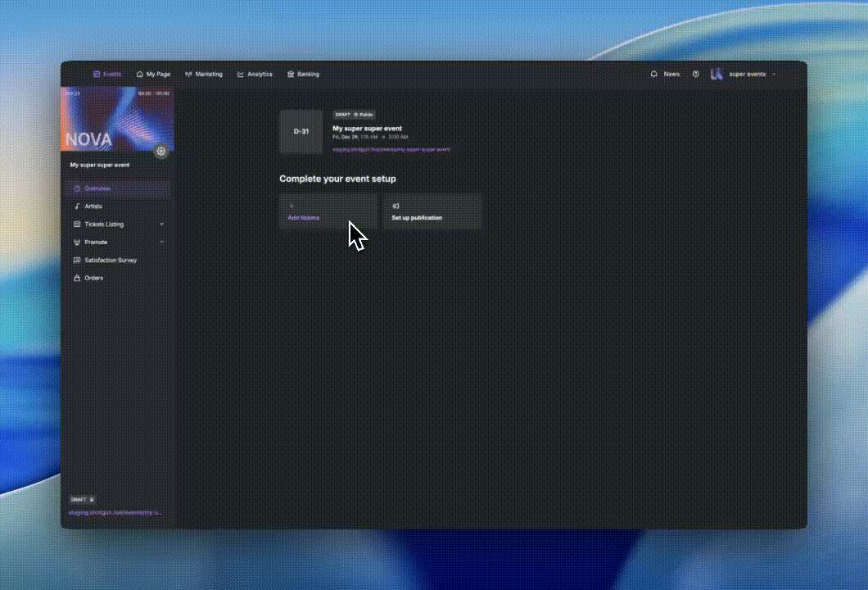Click the DRAFT Public status badge near event title
The image size is (868, 590).
pos(355,115)
